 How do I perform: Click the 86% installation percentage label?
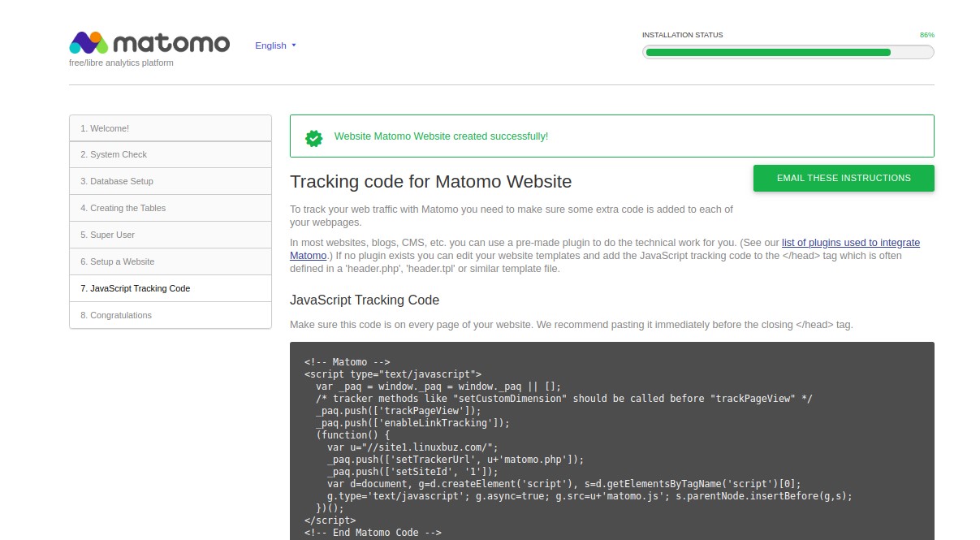click(926, 35)
